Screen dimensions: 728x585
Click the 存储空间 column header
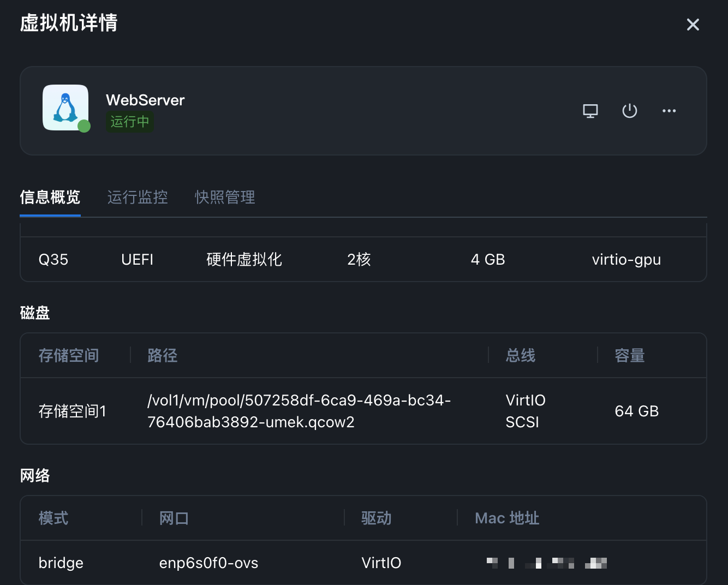[69, 356]
